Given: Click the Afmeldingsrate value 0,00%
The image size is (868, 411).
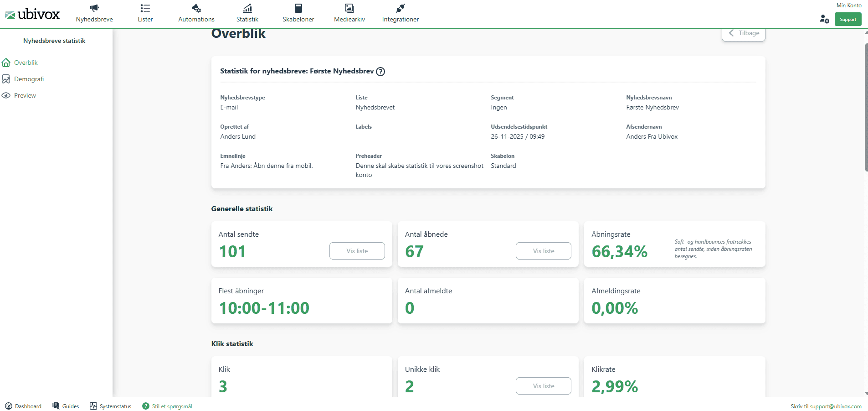Looking at the screenshot, I should 615,308.
